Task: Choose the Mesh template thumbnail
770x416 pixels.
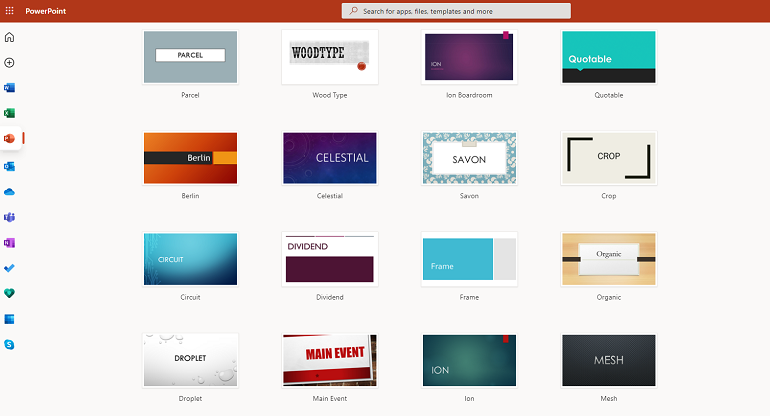Action: [x=609, y=361]
